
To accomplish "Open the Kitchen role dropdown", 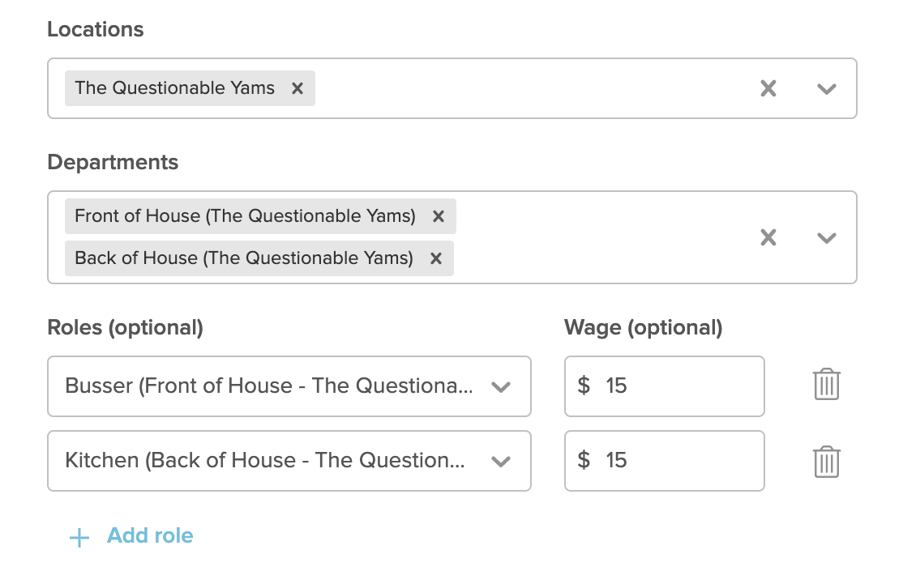I will 289,461.
